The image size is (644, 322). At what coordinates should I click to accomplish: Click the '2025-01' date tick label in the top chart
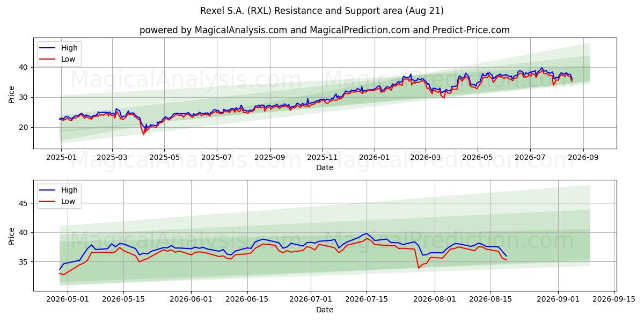pos(61,158)
